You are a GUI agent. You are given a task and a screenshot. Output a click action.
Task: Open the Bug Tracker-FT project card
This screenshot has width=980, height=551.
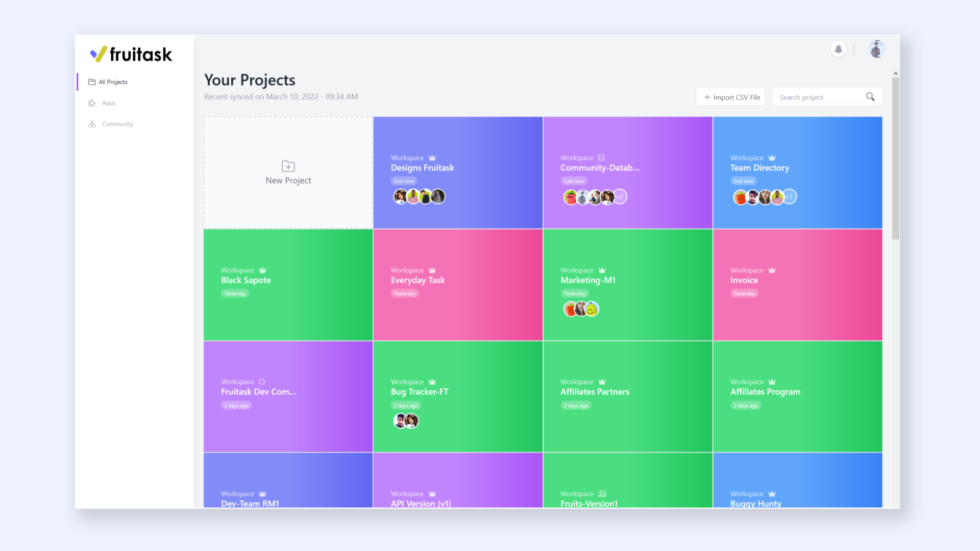point(458,396)
